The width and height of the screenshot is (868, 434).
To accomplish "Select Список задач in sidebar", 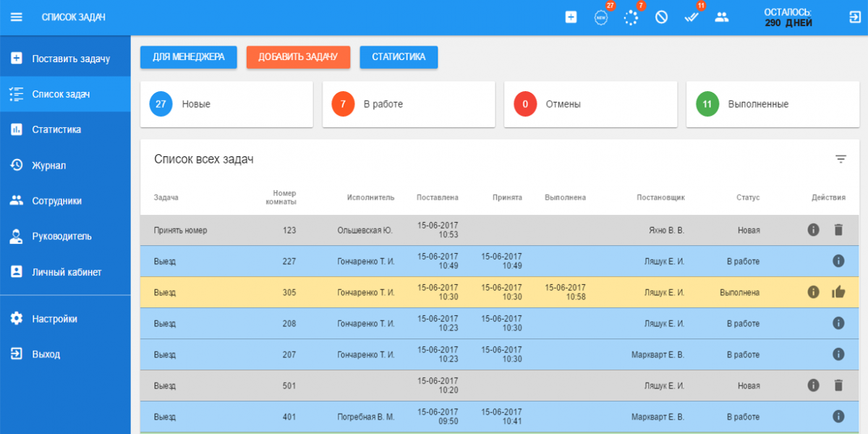I will (x=65, y=94).
